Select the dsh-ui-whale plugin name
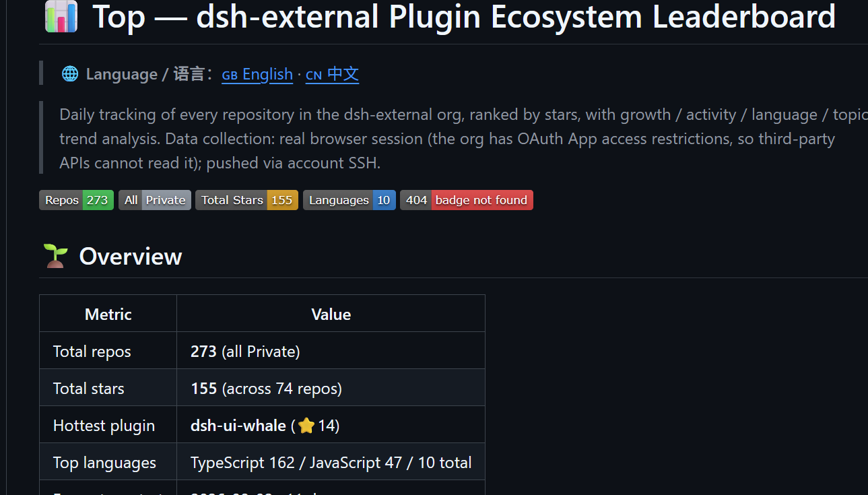868x495 pixels. click(x=238, y=426)
